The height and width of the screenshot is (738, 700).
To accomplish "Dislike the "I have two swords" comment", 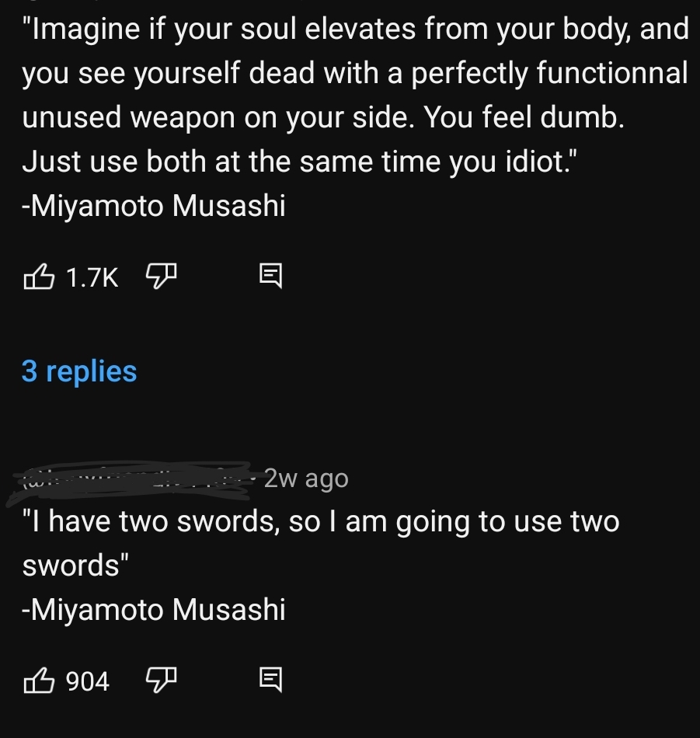I will click(162, 681).
